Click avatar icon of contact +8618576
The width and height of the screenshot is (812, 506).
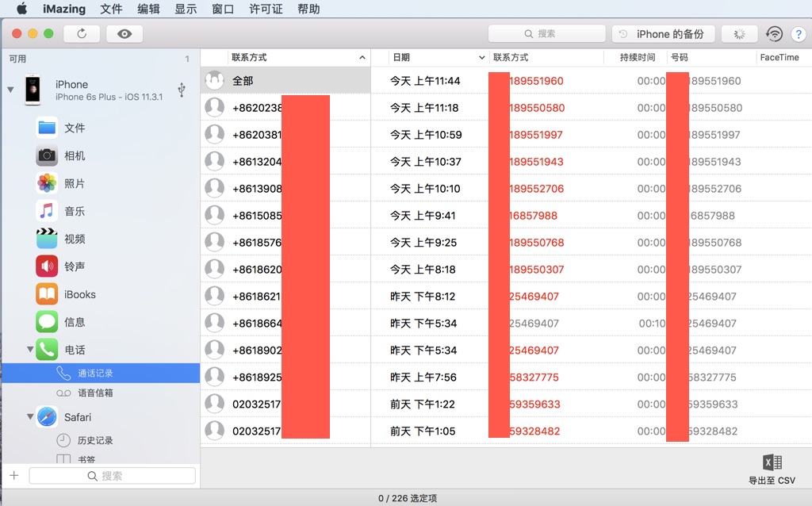[214, 242]
